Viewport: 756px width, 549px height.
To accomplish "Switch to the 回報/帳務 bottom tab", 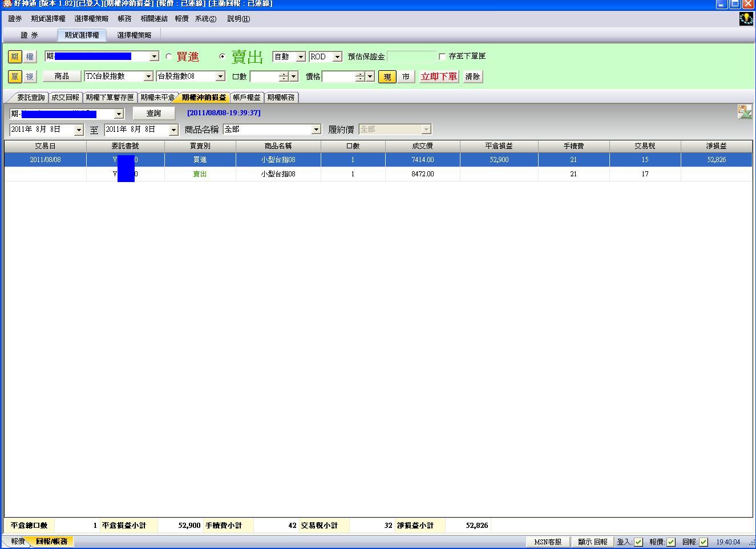I will click(51, 542).
